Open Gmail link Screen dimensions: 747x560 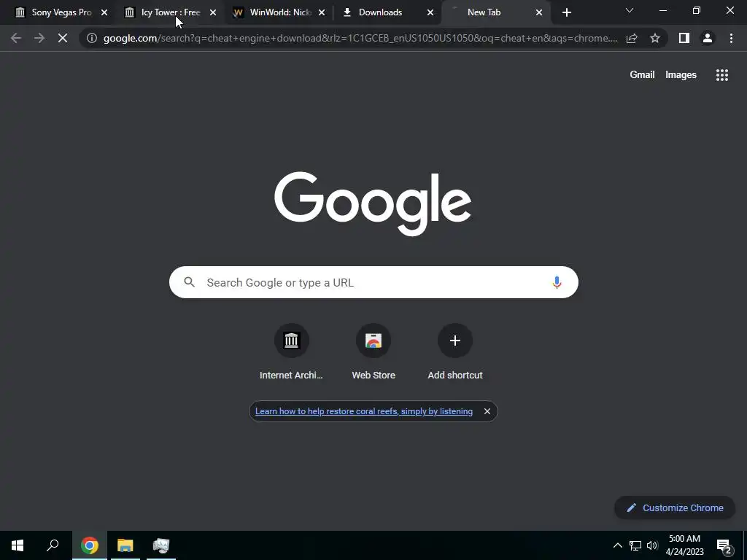point(642,75)
